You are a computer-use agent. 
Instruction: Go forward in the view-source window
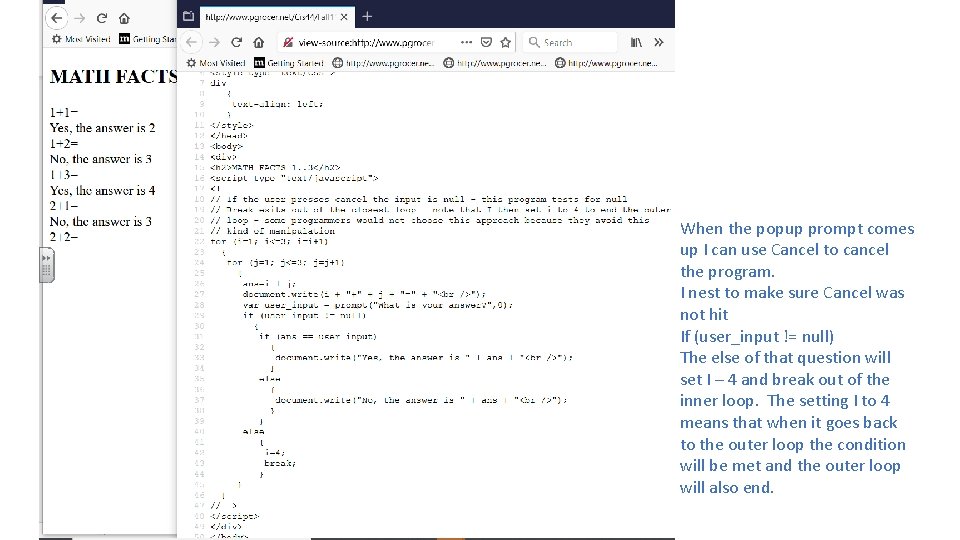point(214,42)
